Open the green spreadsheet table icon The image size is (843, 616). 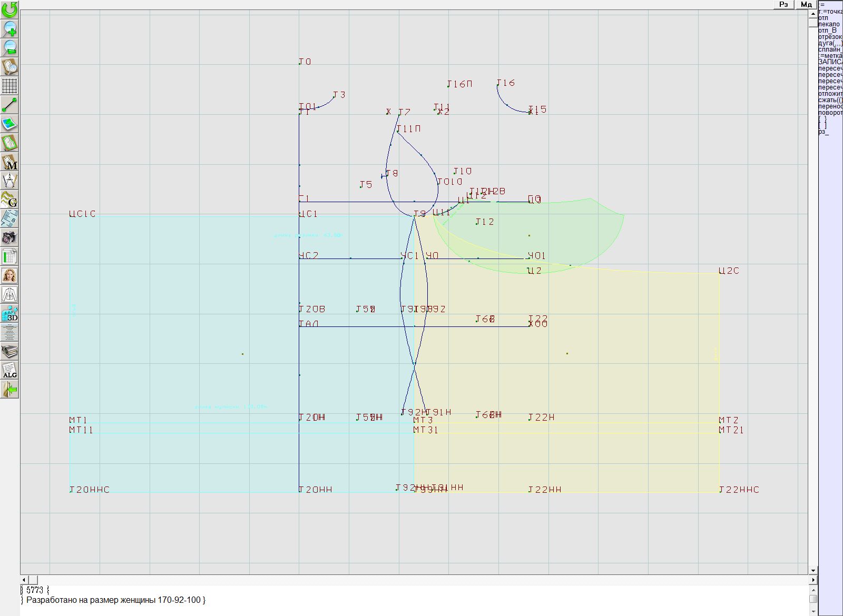pyautogui.click(x=9, y=256)
